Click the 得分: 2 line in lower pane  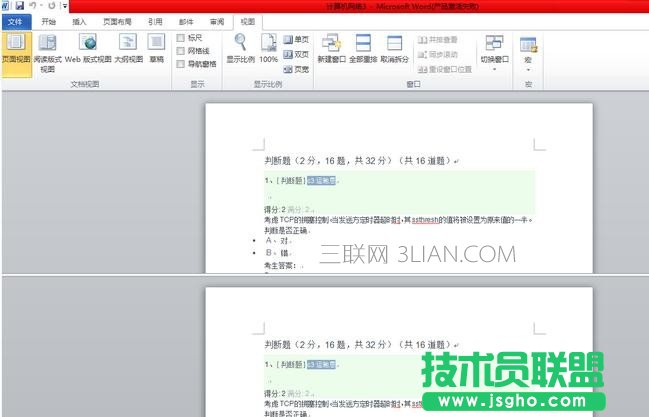click(x=288, y=393)
